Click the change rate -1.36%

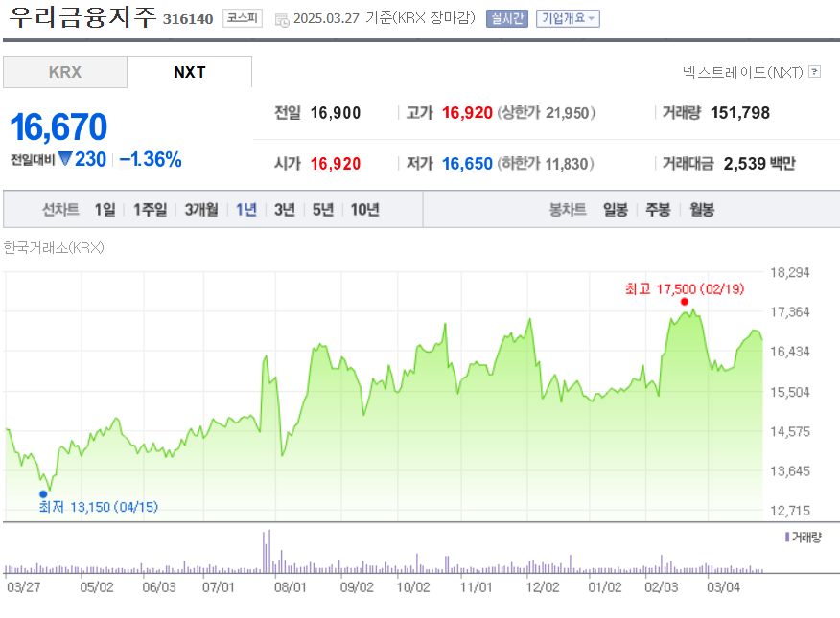pyautogui.click(x=151, y=159)
